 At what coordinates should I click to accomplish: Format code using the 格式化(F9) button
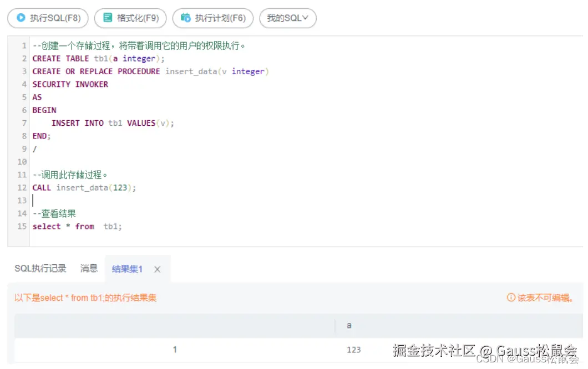tap(130, 18)
